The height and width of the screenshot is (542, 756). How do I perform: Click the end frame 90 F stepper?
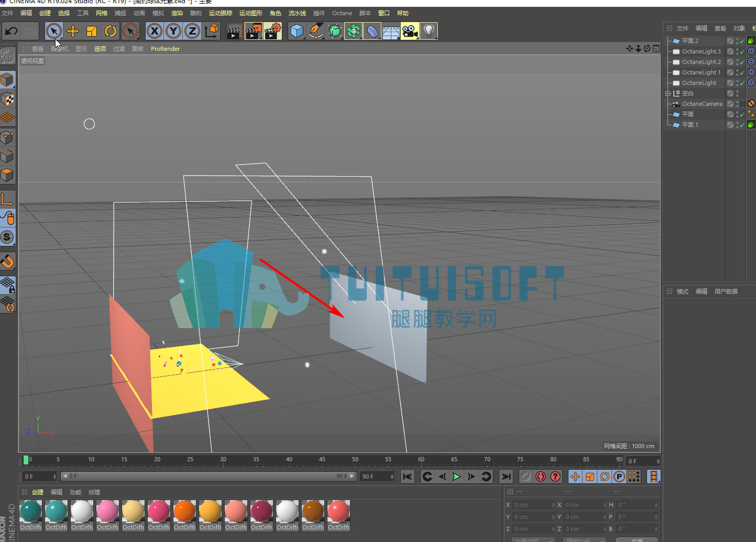click(x=392, y=476)
